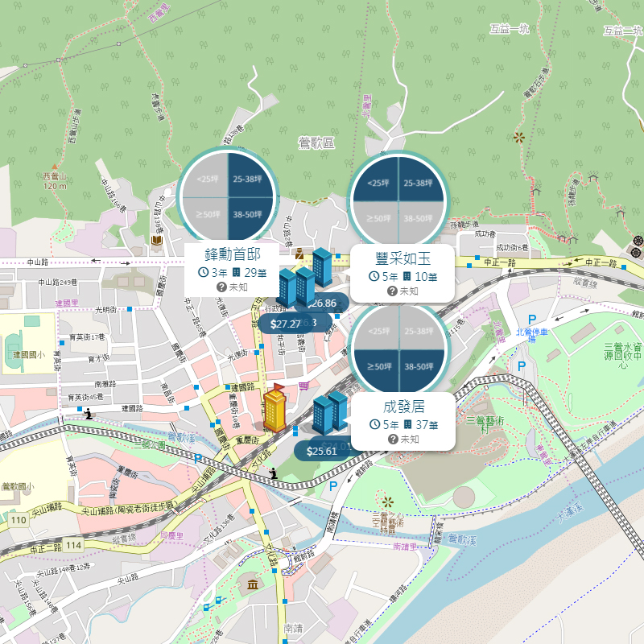The height and width of the screenshot is (644, 644).
Task: Click the attraction star icon near 三鶯之心
Action: [x=388, y=502]
